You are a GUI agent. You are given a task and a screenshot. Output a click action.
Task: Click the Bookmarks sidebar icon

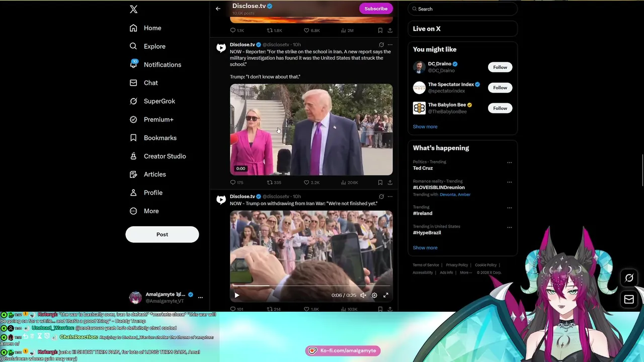[133, 138]
